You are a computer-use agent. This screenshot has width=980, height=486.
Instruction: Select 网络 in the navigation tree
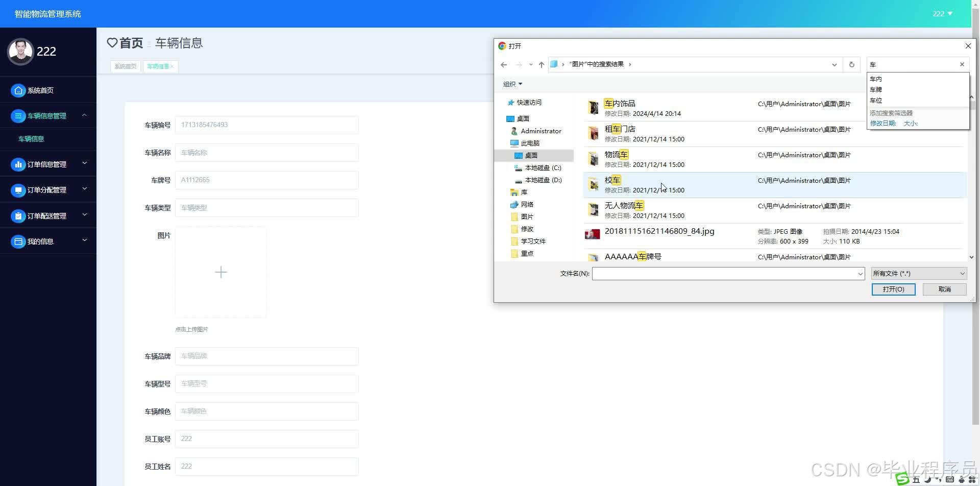522,205
